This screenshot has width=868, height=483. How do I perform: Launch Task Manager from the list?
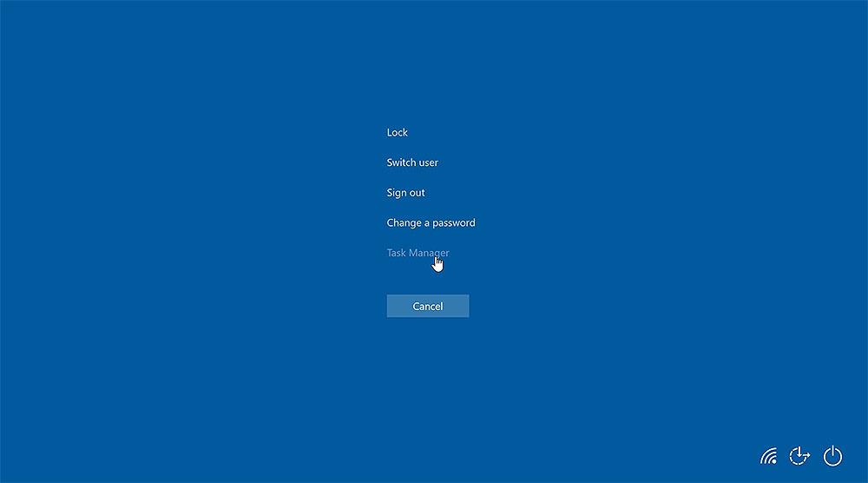point(418,253)
